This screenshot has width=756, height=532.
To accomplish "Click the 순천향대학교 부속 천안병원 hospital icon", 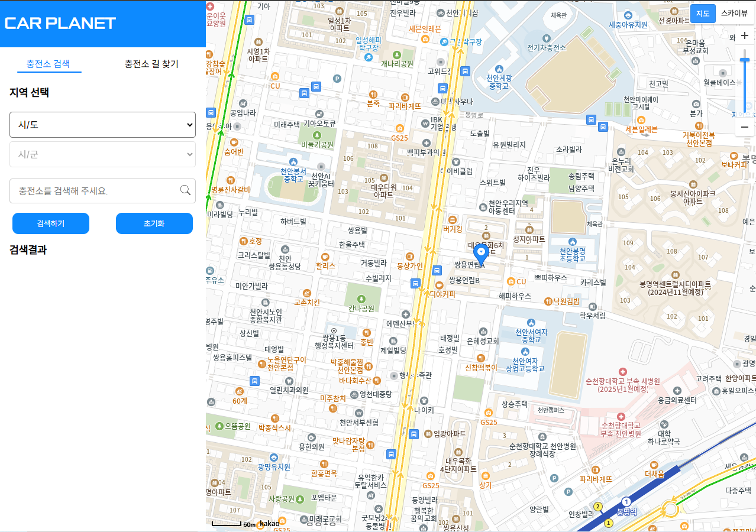I will pyautogui.click(x=621, y=417).
